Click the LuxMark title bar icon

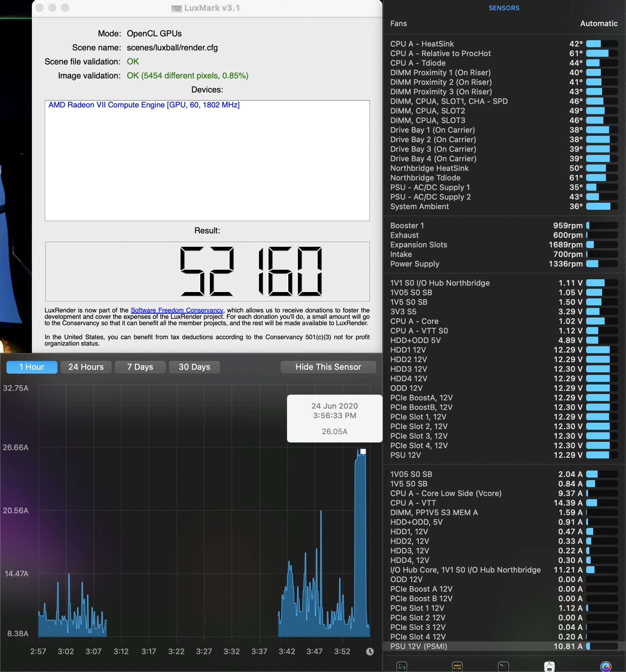(x=176, y=8)
